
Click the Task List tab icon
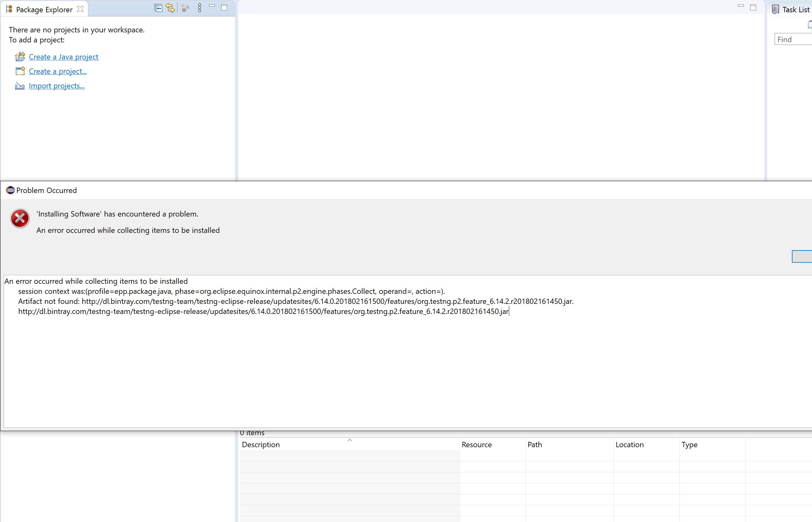click(776, 9)
